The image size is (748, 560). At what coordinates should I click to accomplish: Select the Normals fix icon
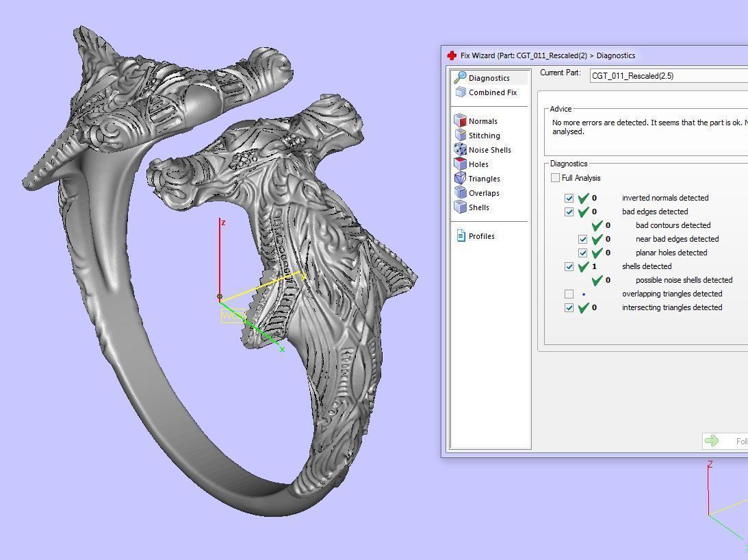tap(460, 120)
